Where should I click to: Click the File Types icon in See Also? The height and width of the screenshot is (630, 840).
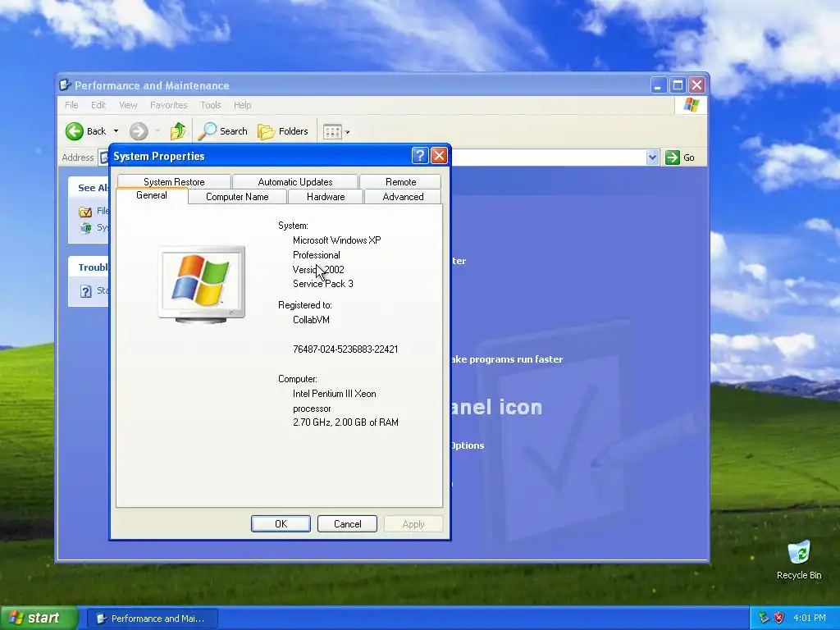[x=85, y=212]
